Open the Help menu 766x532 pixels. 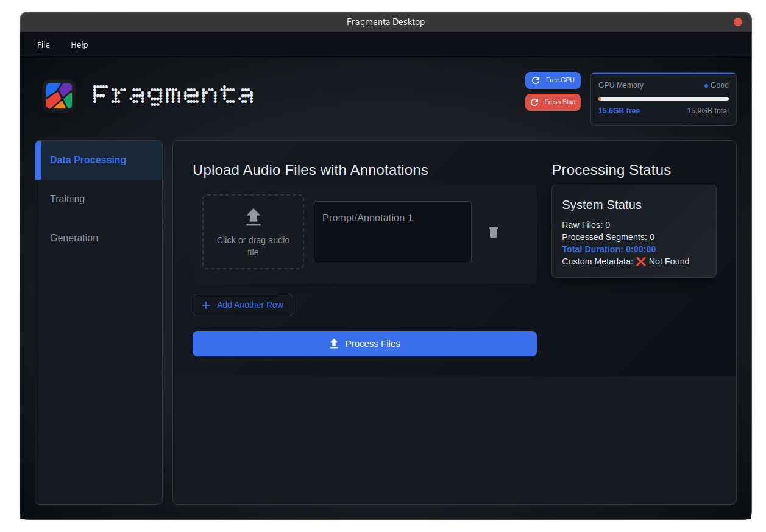[79, 44]
